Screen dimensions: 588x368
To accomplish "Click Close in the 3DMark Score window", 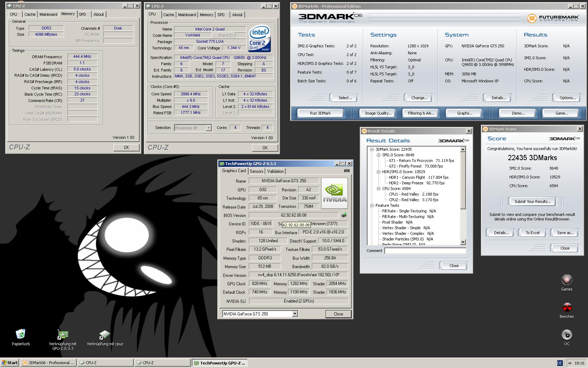I will tap(565, 248).
